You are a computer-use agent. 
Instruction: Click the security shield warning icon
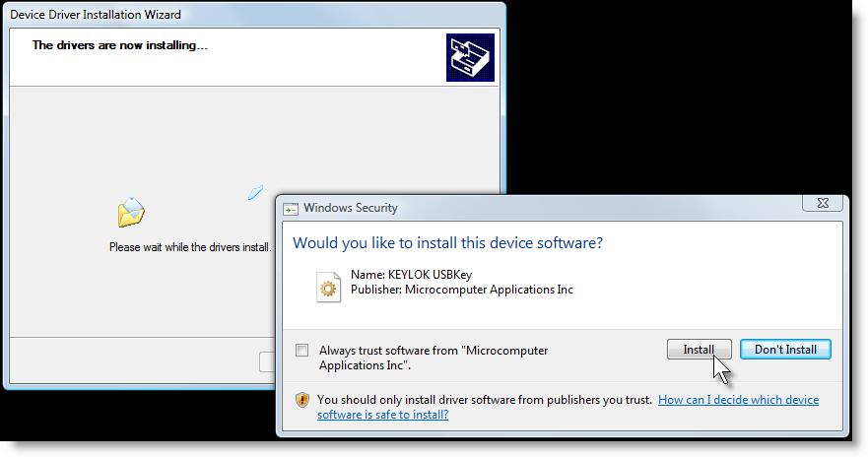coord(302,400)
